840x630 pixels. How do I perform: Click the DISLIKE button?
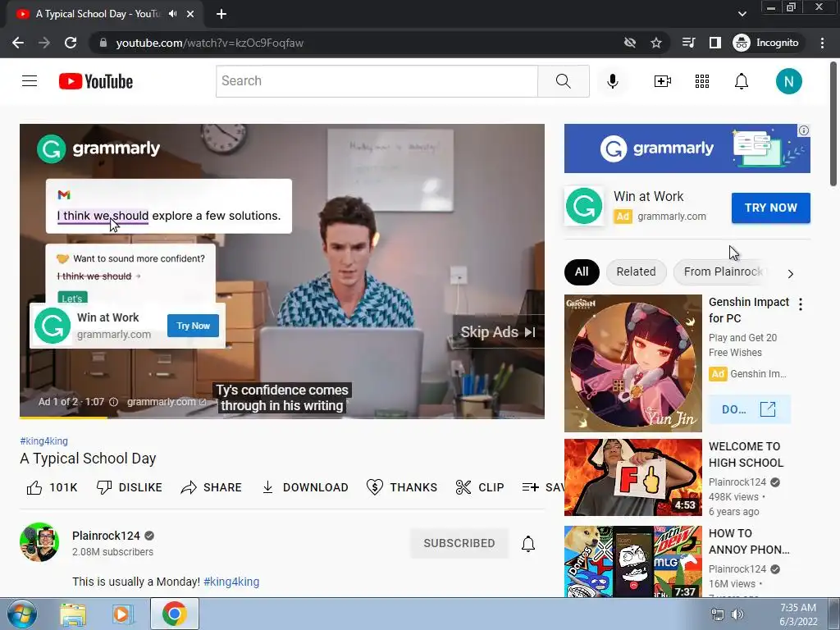click(129, 487)
